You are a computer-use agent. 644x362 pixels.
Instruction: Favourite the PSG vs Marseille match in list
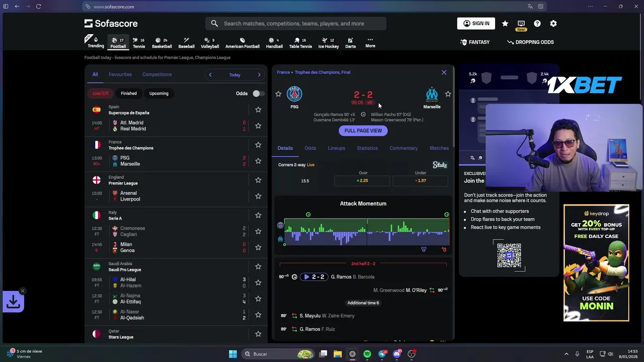(x=258, y=161)
